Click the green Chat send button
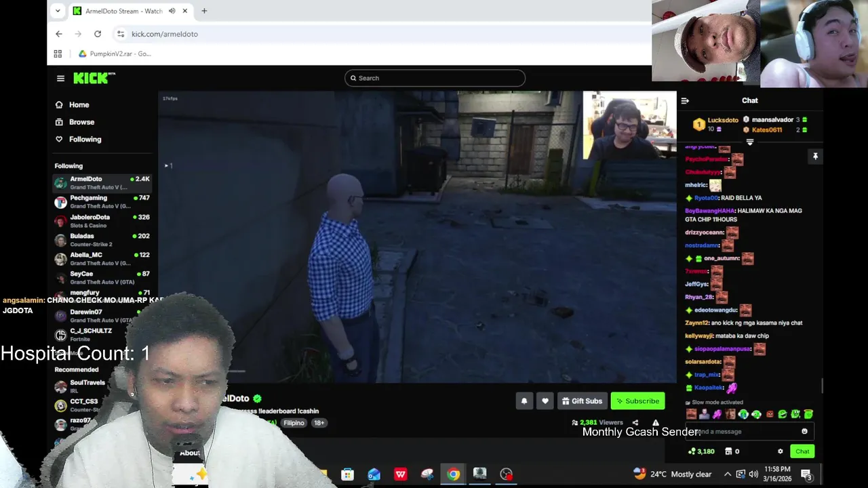 click(802, 451)
